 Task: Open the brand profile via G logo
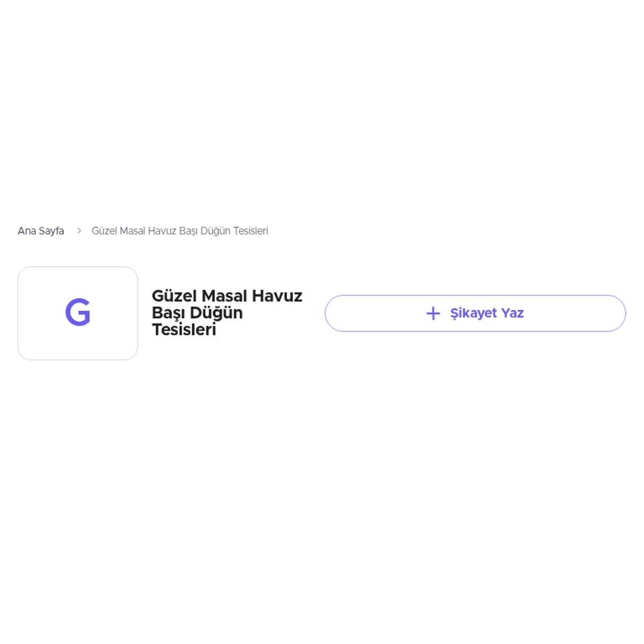[x=78, y=313]
